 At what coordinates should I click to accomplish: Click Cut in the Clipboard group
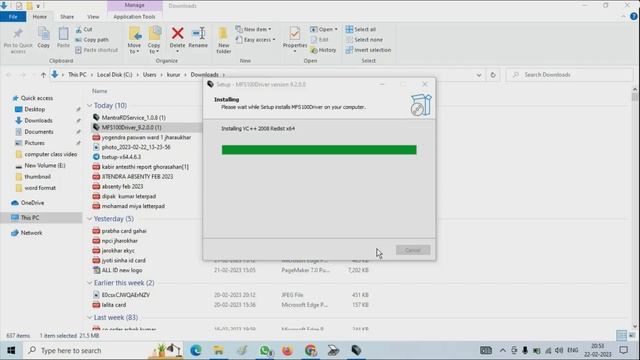coord(84,29)
